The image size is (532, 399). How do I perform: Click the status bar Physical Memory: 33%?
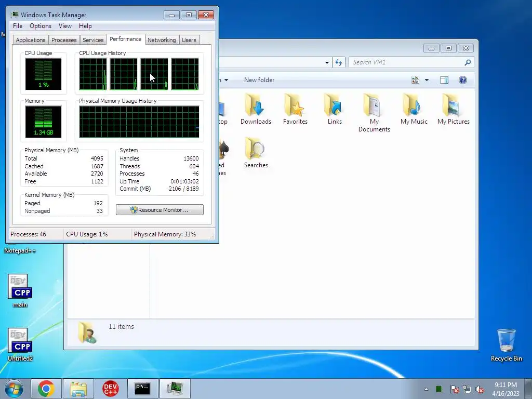(x=165, y=234)
